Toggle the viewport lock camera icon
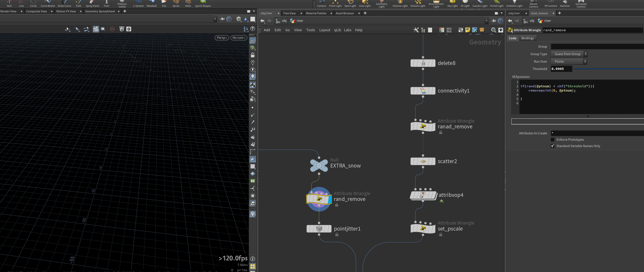This screenshot has height=272, width=644. pos(253,55)
